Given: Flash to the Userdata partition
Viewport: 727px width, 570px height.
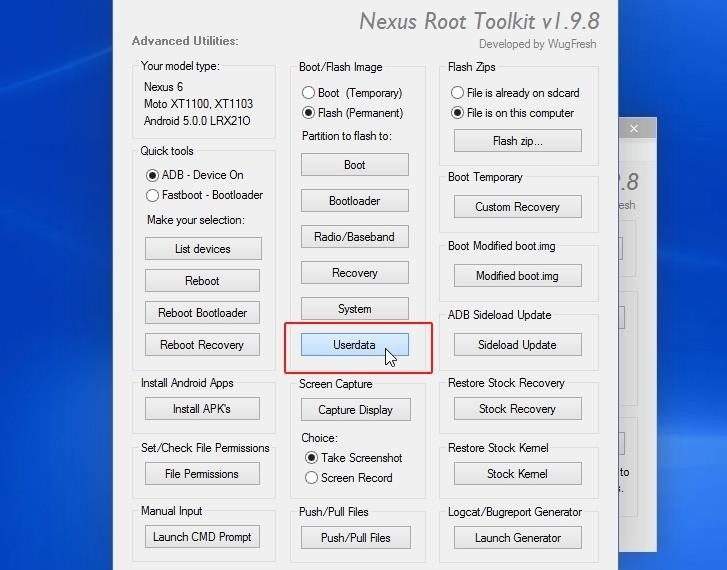Looking at the screenshot, I should (x=355, y=345).
